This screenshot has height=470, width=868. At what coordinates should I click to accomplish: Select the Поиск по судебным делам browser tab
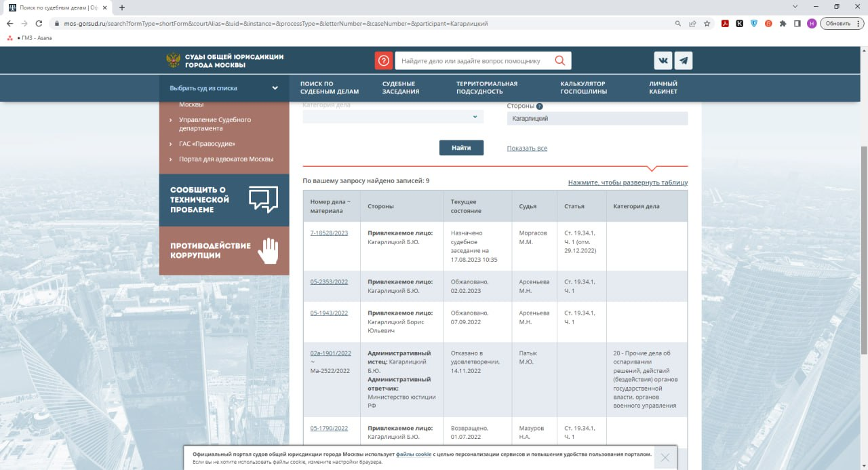58,7
